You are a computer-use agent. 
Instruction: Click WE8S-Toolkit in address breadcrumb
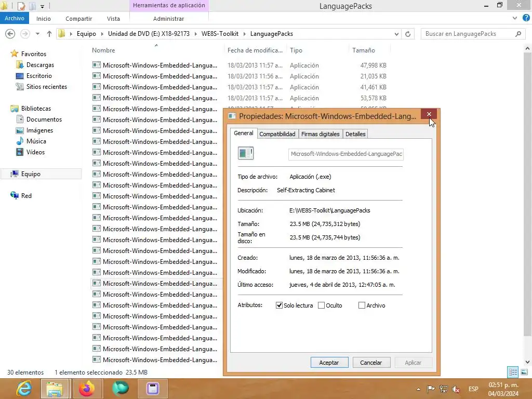220,34
